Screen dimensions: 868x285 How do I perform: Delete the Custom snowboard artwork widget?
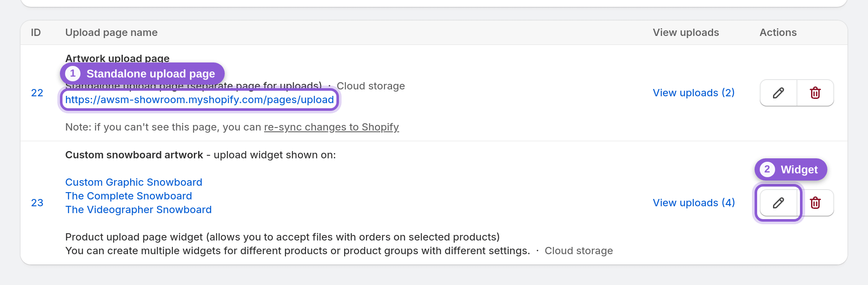click(815, 203)
